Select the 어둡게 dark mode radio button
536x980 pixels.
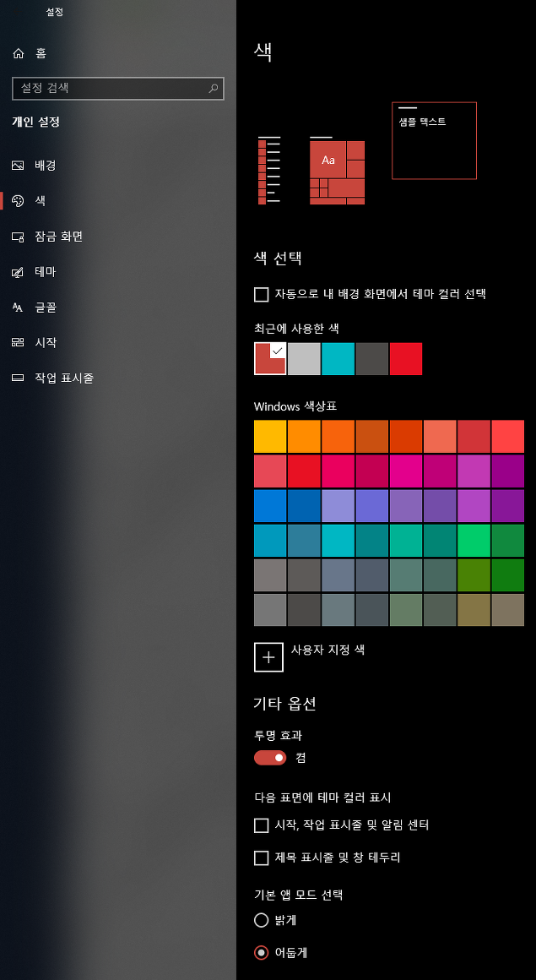pos(261,953)
